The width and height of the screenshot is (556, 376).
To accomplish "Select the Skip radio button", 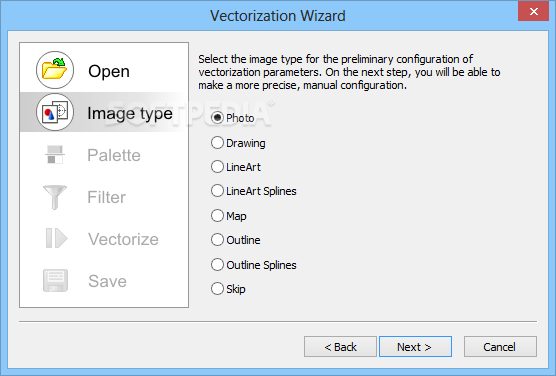I will click(x=217, y=289).
